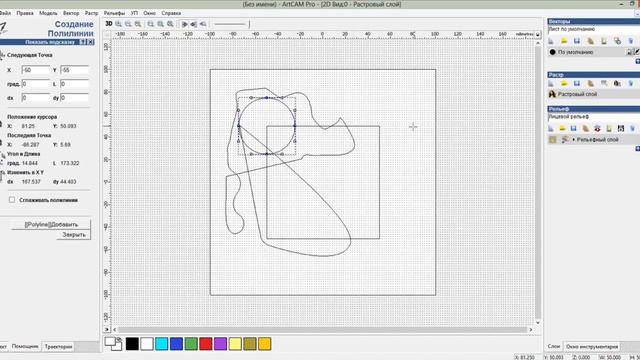Click the Показать подсказку link
640x360 pixels.
pos(50,42)
